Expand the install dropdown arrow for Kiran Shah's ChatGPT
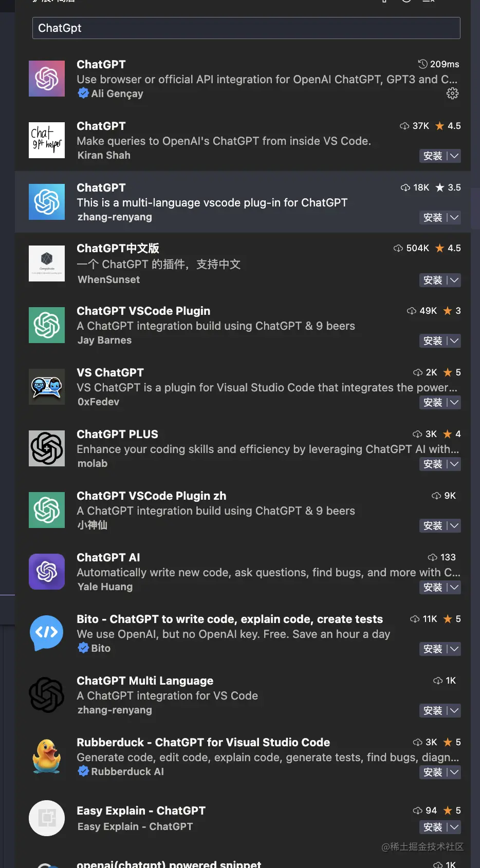 click(454, 156)
